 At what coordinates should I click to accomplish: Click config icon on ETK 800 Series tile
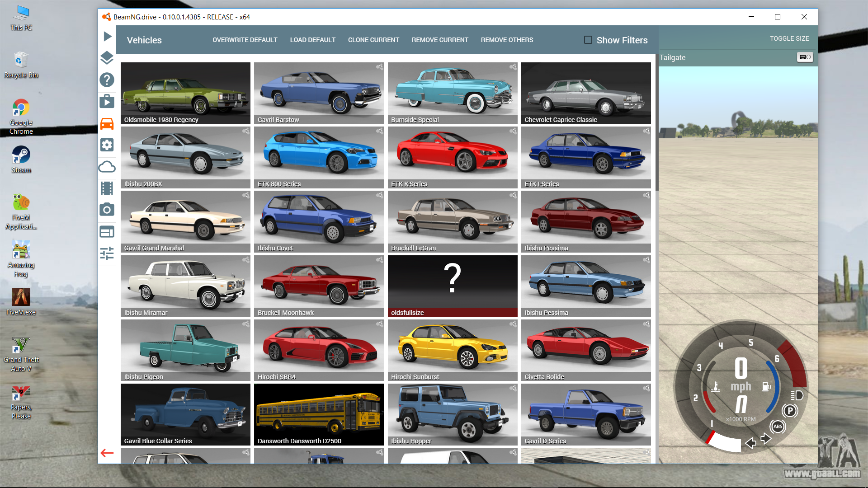pos(380,131)
